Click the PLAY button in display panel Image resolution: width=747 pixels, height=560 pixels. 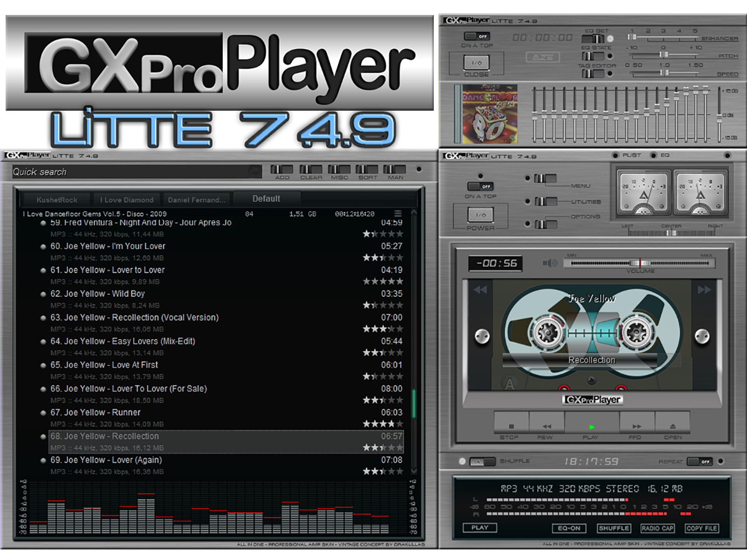tap(480, 528)
